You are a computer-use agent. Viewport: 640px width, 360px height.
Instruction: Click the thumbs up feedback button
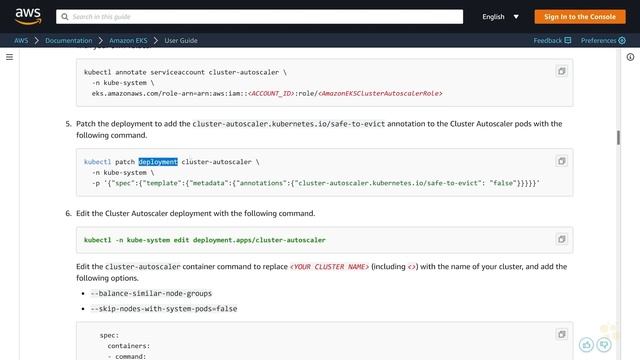coord(586,345)
